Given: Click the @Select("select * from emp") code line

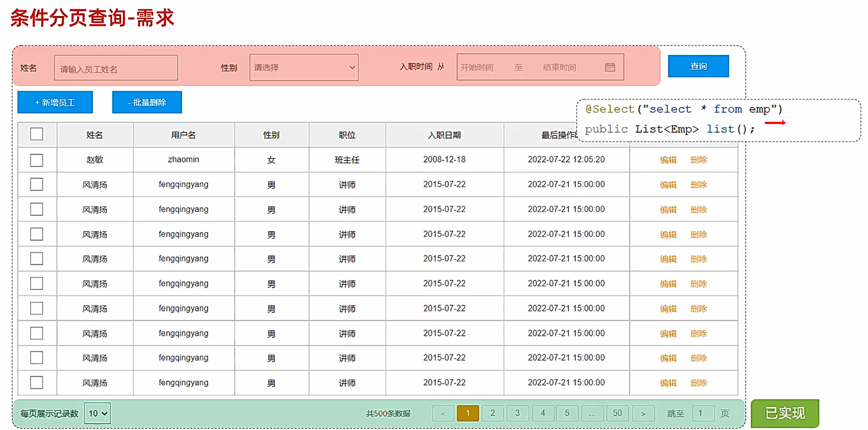Looking at the screenshot, I should [x=684, y=109].
